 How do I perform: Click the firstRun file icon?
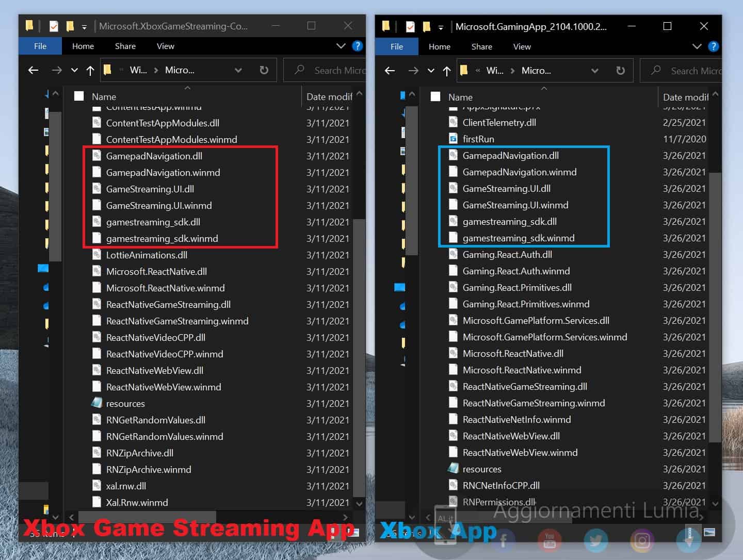(x=453, y=139)
